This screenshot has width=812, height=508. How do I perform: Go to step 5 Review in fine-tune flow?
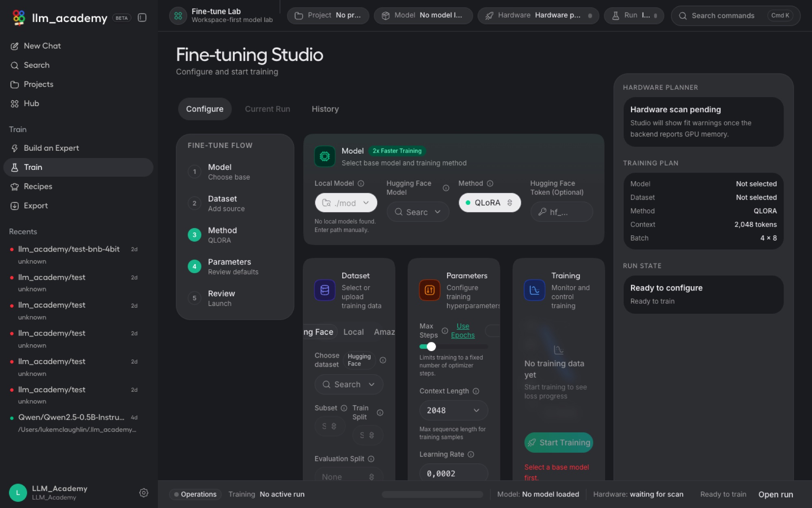[235, 298]
